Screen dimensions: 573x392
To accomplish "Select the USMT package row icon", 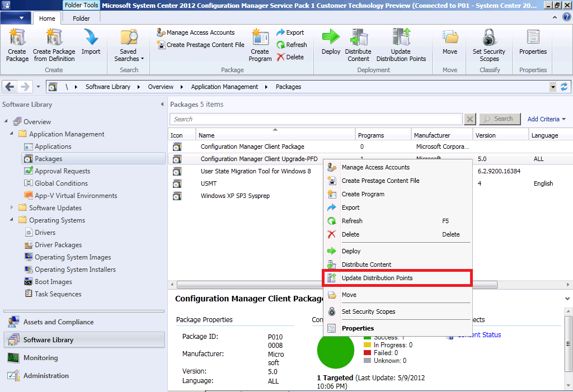I will click(177, 183).
